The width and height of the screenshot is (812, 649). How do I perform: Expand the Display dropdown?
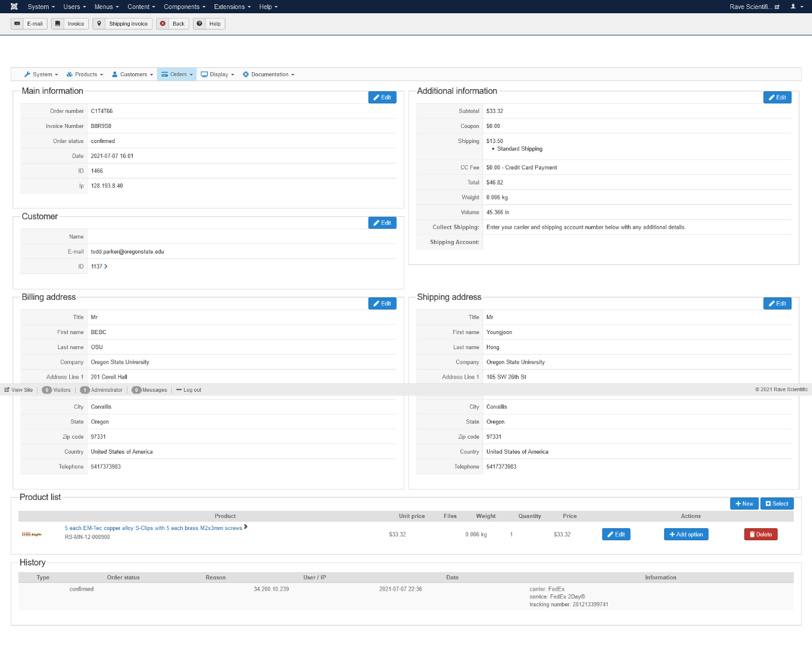(x=218, y=75)
